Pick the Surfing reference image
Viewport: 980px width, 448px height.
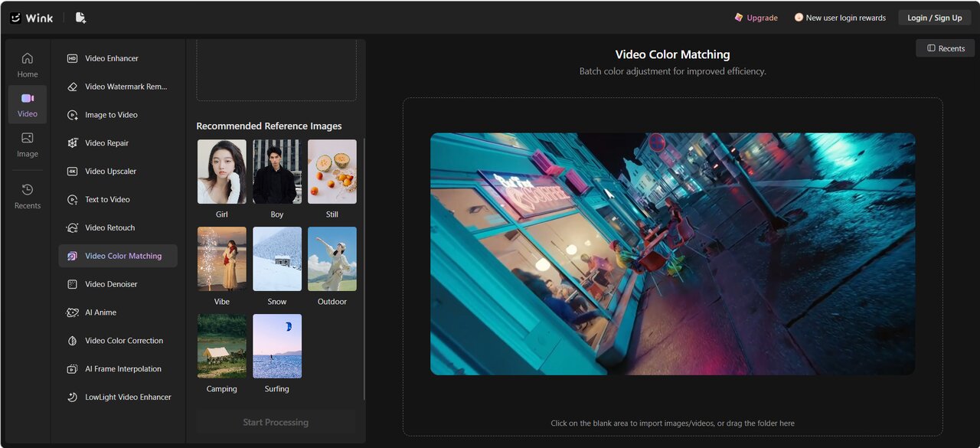coord(277,346)
